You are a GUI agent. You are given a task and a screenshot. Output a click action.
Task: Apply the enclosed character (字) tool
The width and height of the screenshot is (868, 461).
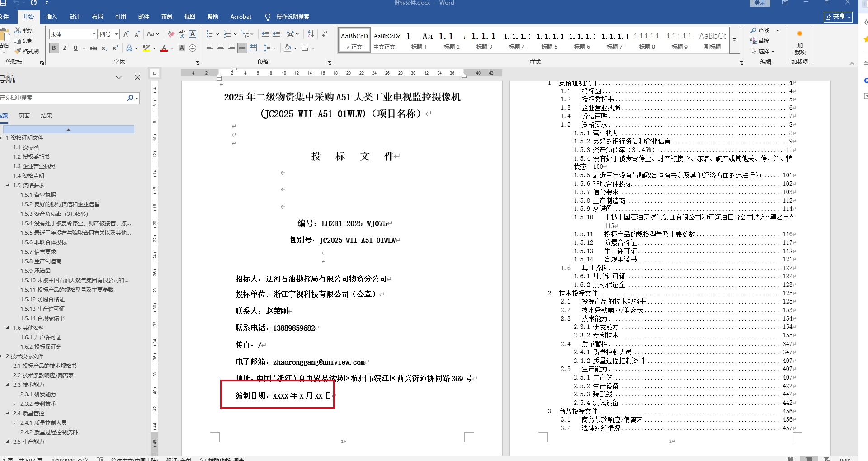(193, 48)
